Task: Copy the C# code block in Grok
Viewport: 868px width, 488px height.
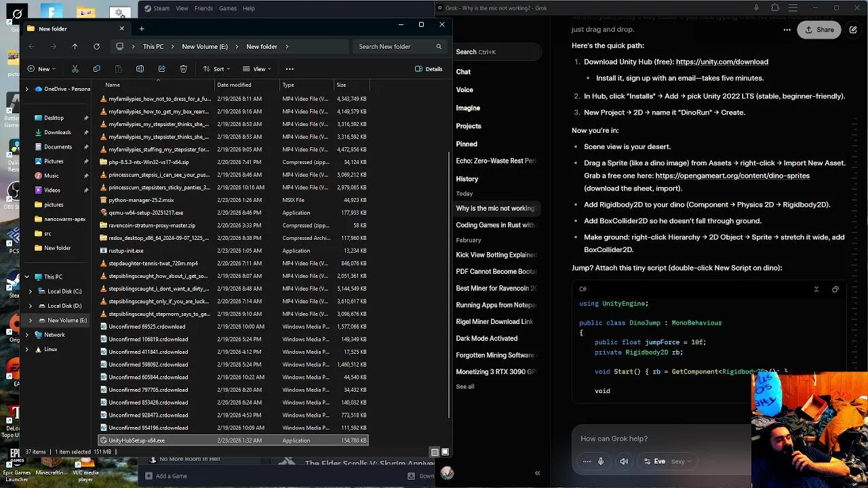Action: coord(835,289)
